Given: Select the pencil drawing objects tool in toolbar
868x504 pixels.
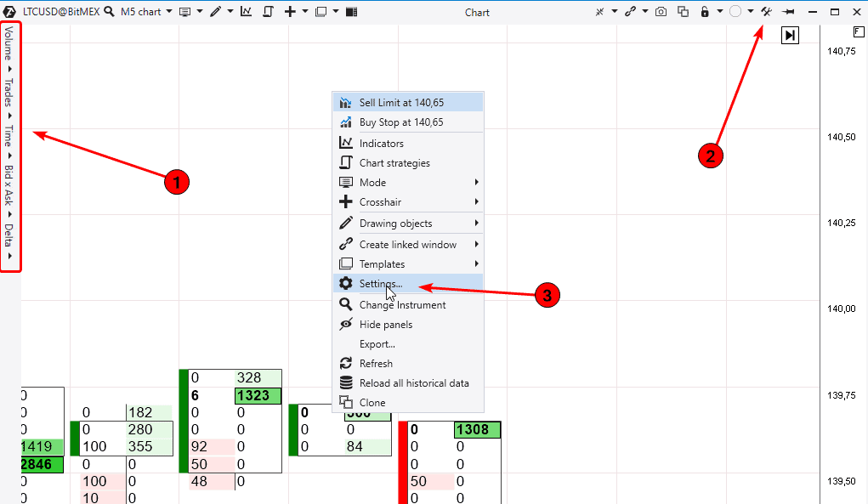Looking at the screenshot, I should [x=216, y=12].
